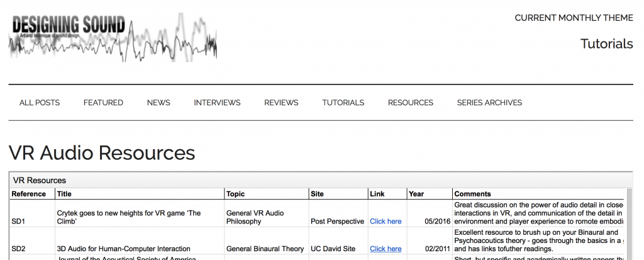
Task: Open Series Archives from navigation
Action: pos(489,103)
